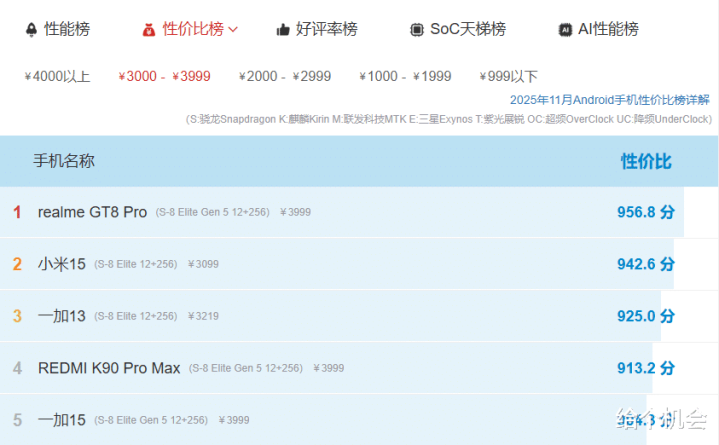Expand the 性价比榜 dropdown chevron
Viewport: 719px width, 445px height.
click(233, 30)
